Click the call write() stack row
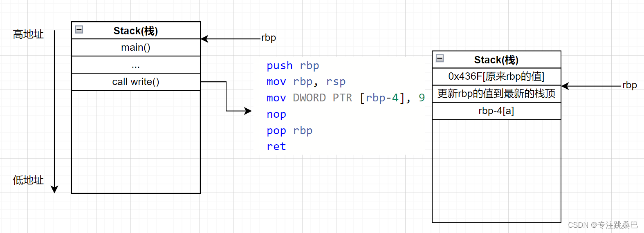644x233 pixels. click(136, 82)
